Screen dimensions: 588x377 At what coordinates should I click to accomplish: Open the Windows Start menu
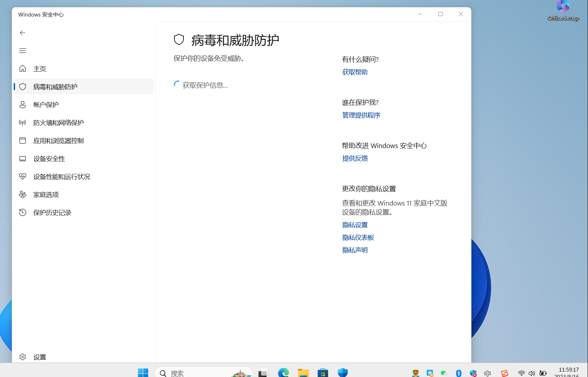143,373
